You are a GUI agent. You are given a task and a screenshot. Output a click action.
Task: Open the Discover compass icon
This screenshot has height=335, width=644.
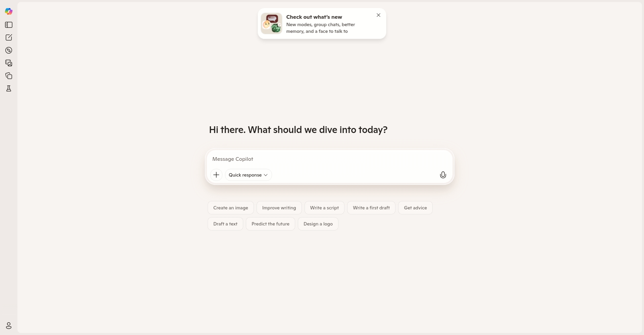pos(9,50)
